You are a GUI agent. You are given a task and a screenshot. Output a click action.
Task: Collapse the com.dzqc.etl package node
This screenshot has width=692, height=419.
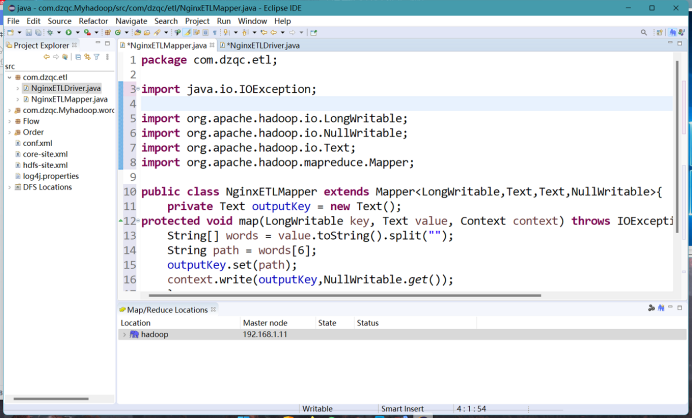(9, 77)
